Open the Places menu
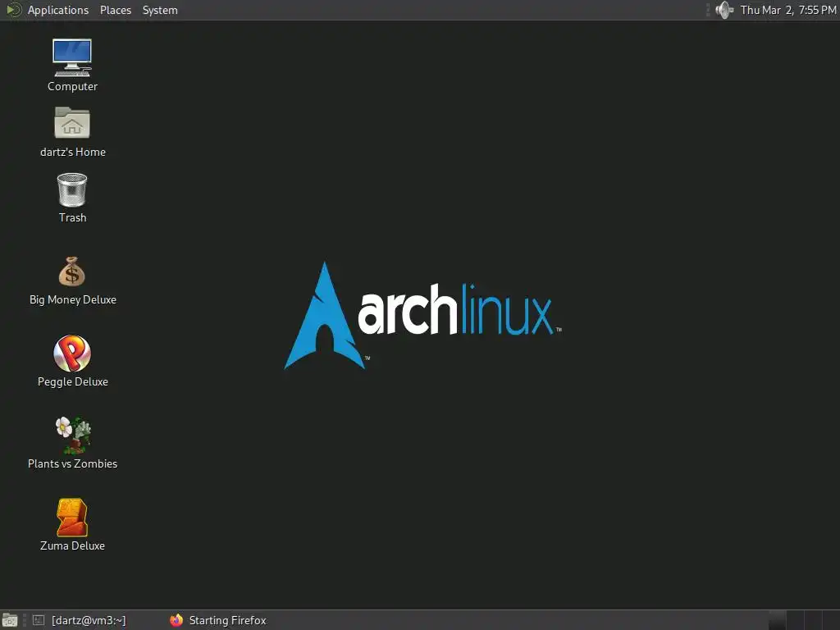This screenshot has height=630, width=840. (x=116, y=10)
